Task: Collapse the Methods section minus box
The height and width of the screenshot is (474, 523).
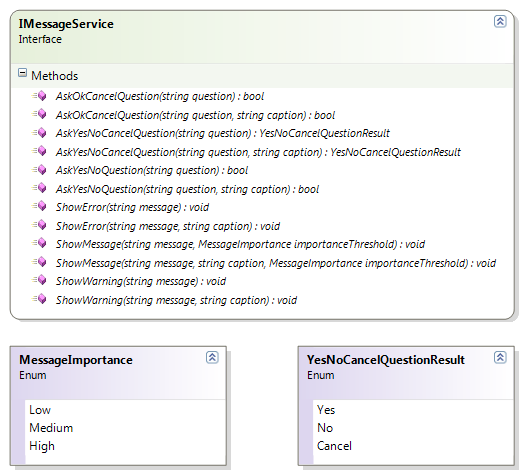Action: 22,73
